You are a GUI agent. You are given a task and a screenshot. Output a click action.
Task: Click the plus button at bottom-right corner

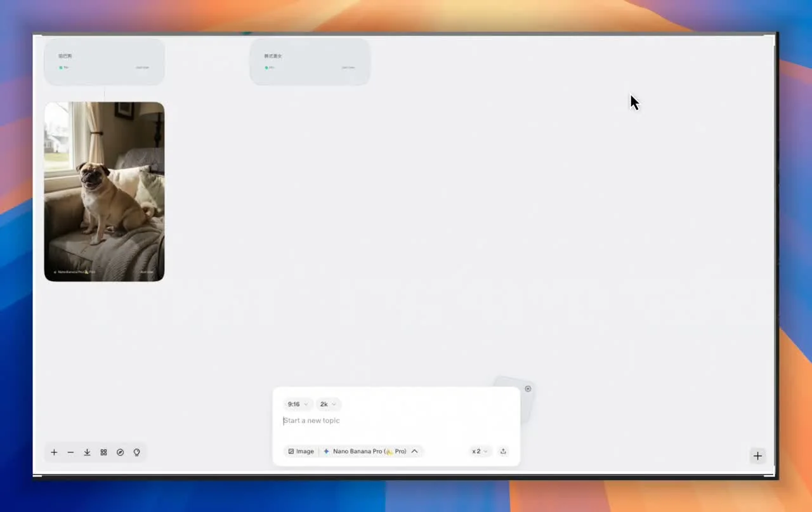757,456
